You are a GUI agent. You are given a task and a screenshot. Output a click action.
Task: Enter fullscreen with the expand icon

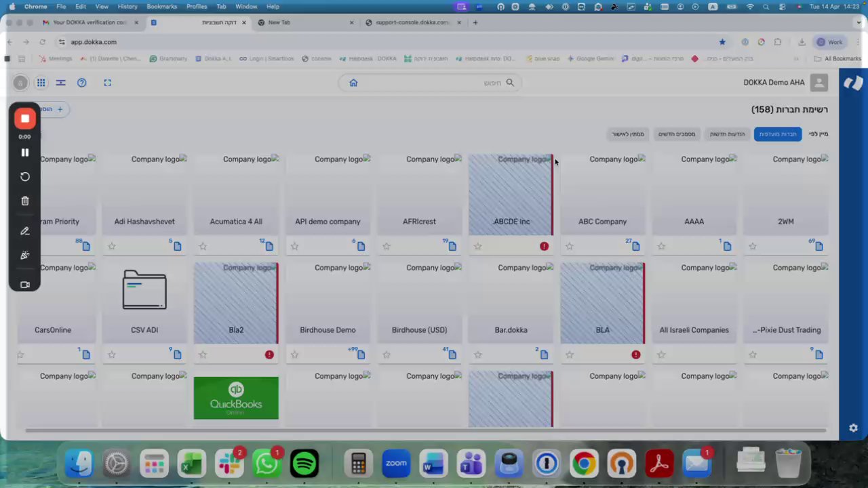107,83
